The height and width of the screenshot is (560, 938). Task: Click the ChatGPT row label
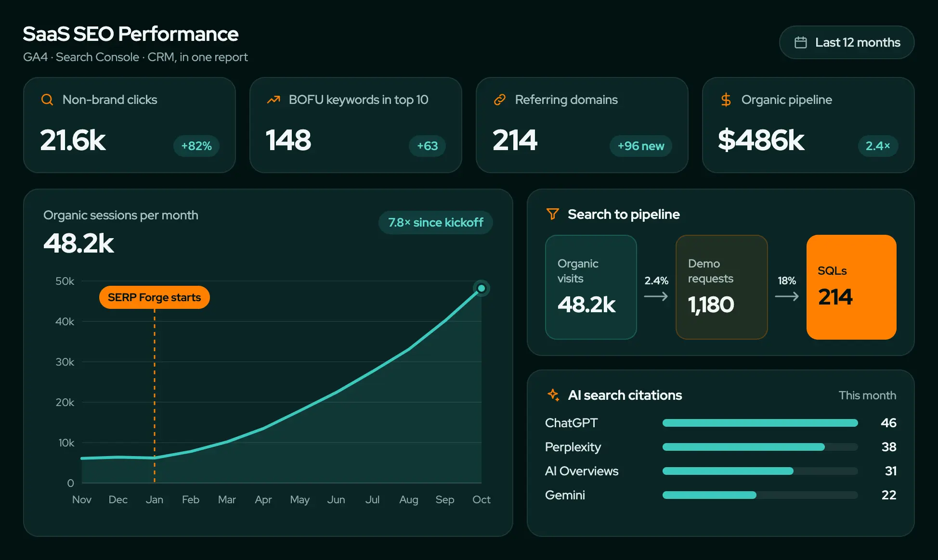click(571, 423)
